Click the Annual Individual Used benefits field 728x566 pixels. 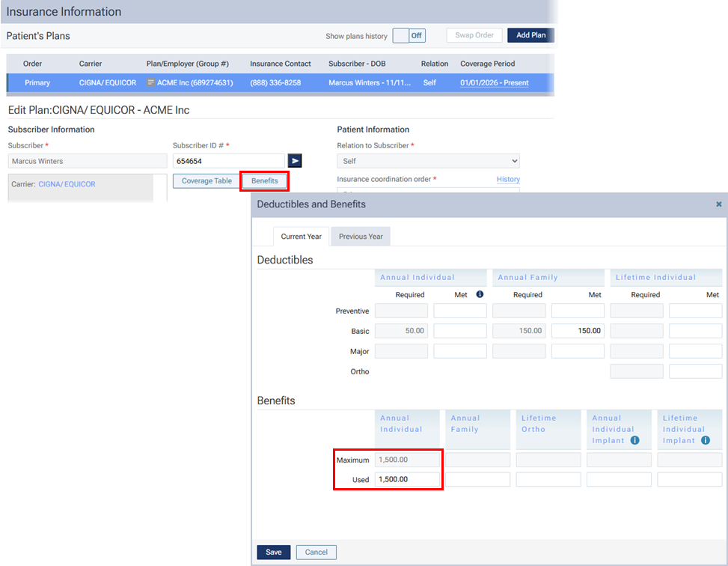[x=406, y=479]
